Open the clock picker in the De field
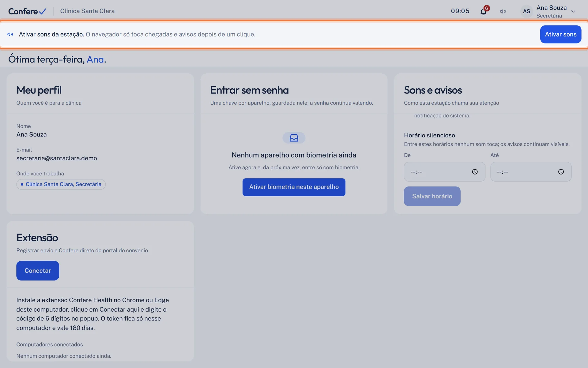Image resolution: width=588 pixels, height=368 pixels. tap(475, 172)
